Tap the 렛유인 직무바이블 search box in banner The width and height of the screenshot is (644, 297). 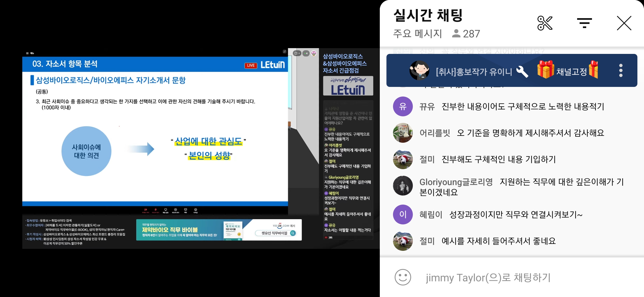275,233
